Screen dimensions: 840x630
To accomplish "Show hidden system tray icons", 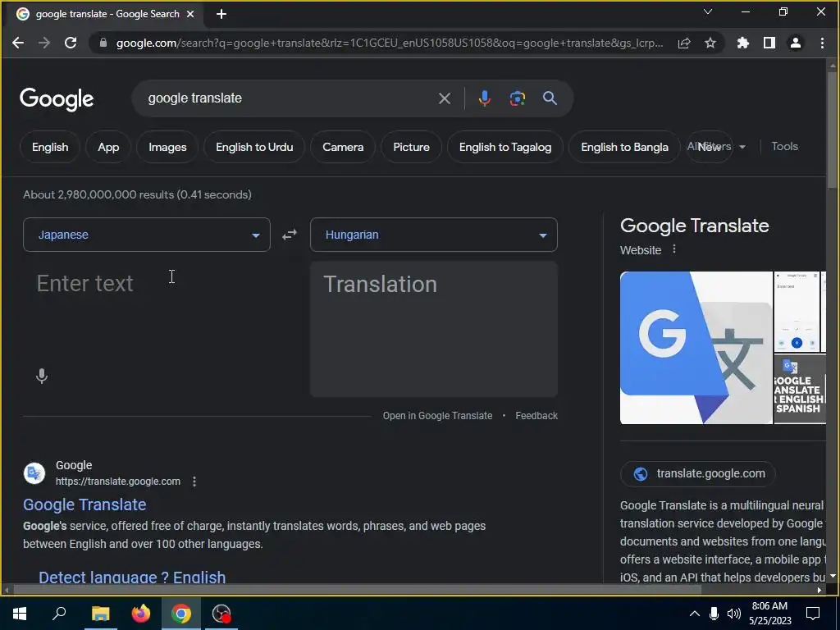I will click(x=694, y=614).
